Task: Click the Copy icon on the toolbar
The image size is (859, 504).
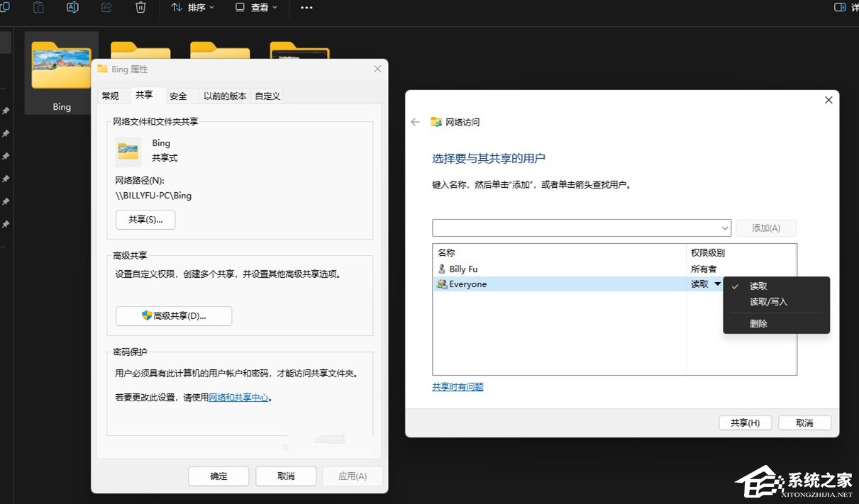Action: 6,9
